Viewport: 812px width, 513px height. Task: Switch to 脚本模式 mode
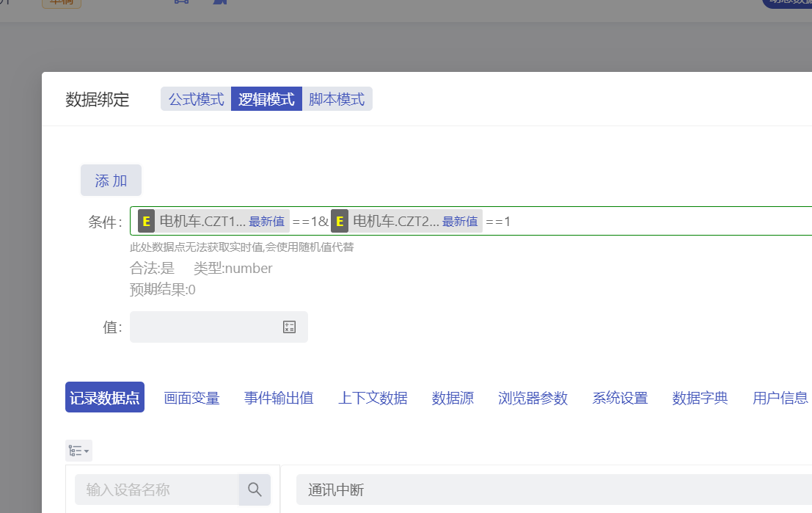click(337, 99)
